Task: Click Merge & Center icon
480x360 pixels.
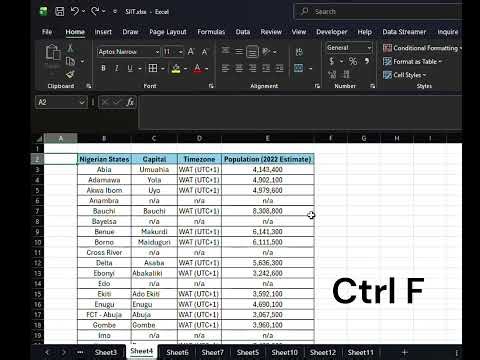Action: click(299, 68)
